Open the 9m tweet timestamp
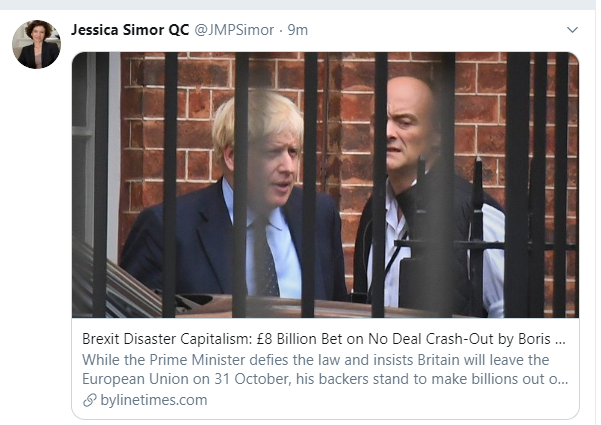The width and height of the screenshot is (601, 425). pyautogui.click(x=297, y=29)
